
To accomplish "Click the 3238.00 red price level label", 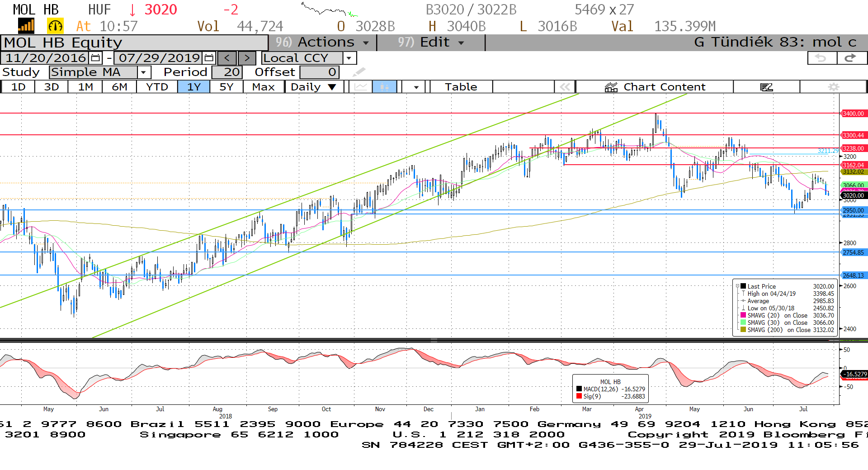I will click(853, 148).
